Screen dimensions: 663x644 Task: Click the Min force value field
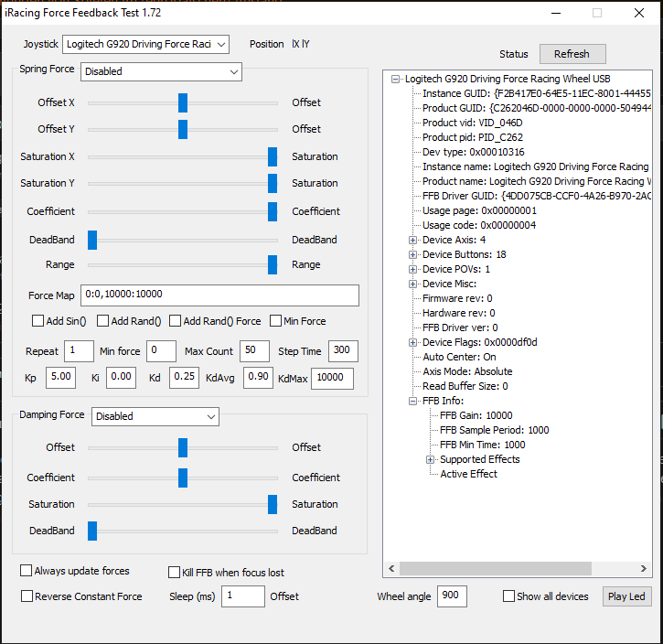coord(161,351)
